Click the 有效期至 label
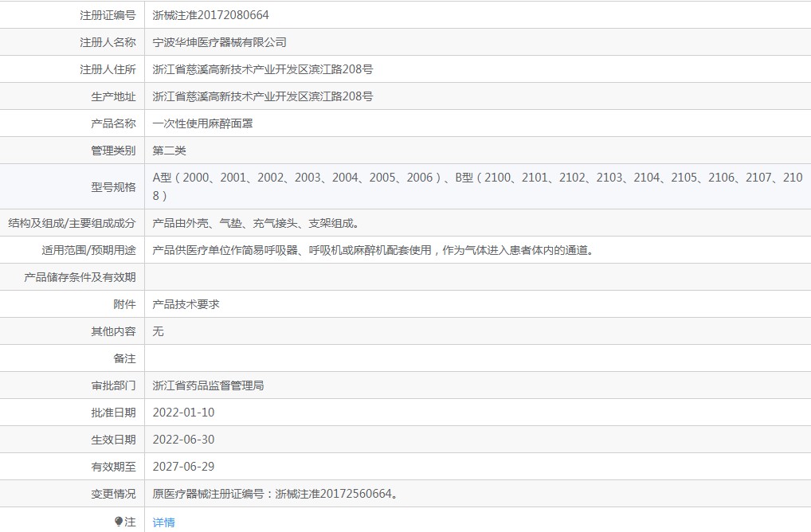The image size is (811, 532). click(113, 467)
